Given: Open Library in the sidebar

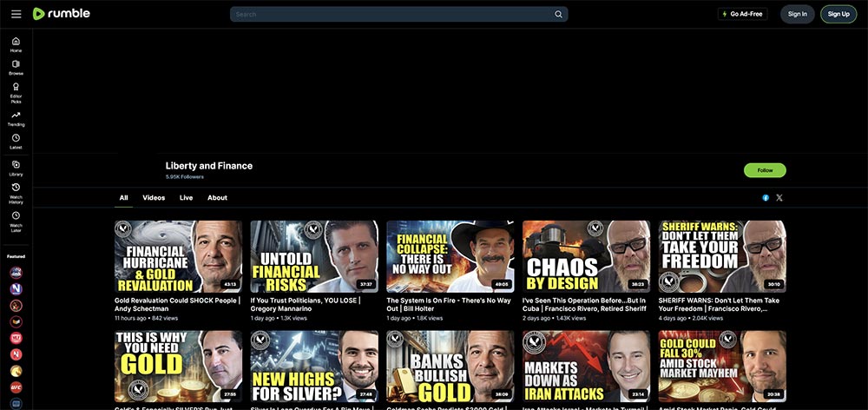Looking at the screenshot, I should (x=16, y=169).
